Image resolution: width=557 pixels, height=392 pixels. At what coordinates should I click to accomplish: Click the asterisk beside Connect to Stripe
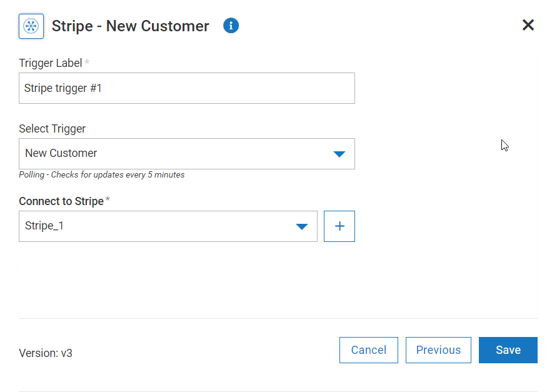click(108, 199)
